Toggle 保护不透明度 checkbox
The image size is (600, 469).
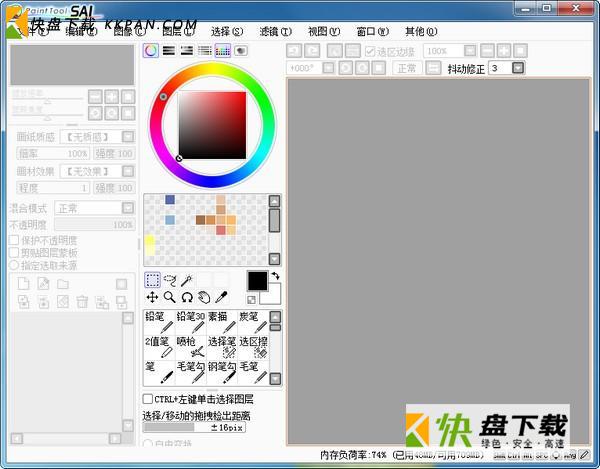(14, 240)
